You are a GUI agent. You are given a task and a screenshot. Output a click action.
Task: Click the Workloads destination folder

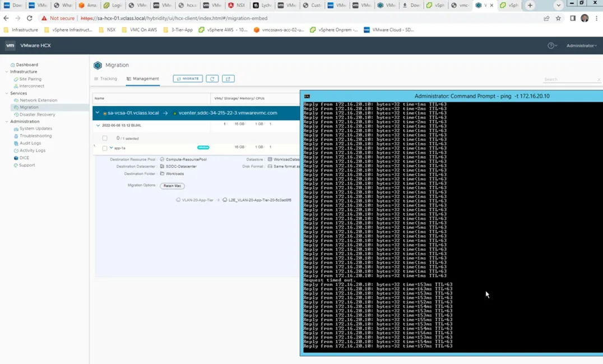[x=175, y=174]
